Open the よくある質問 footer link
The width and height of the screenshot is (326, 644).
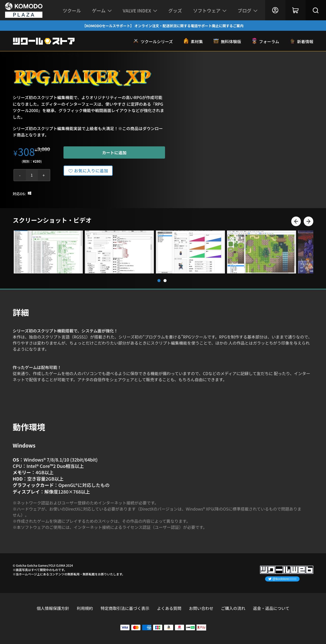[169, 608]
